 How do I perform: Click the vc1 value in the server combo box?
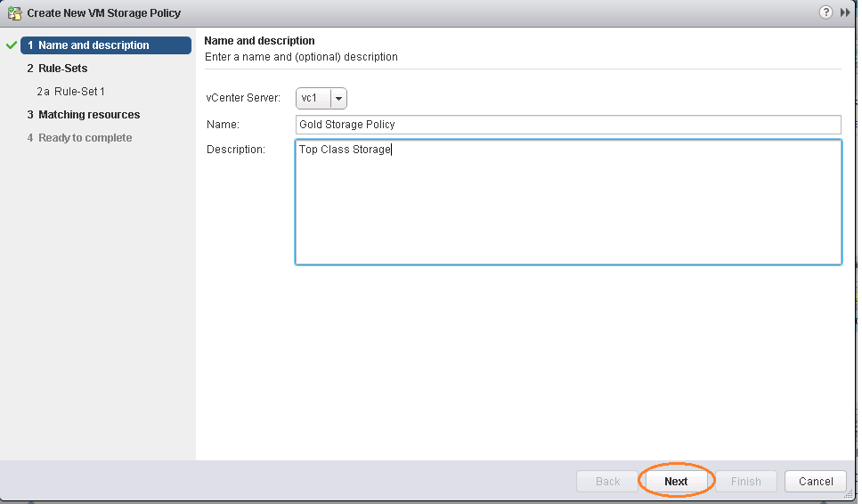point(312,99)
